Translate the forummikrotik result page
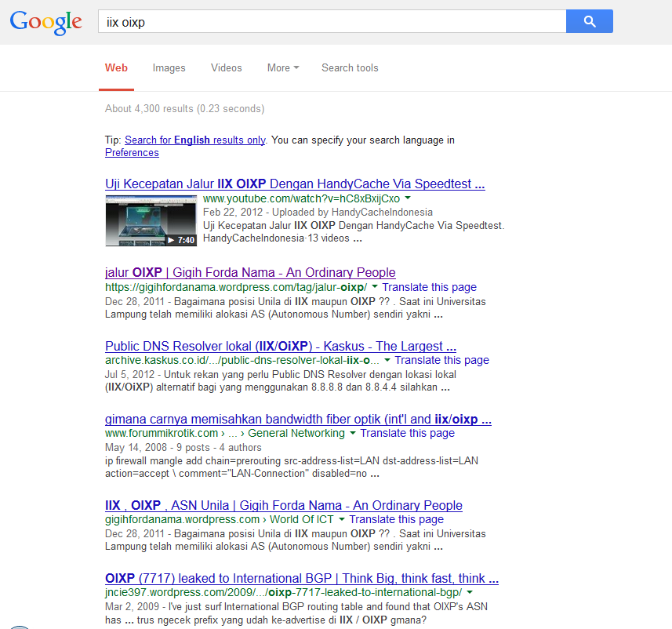Viewport: 672px width, 629px height. coord(407,433)
